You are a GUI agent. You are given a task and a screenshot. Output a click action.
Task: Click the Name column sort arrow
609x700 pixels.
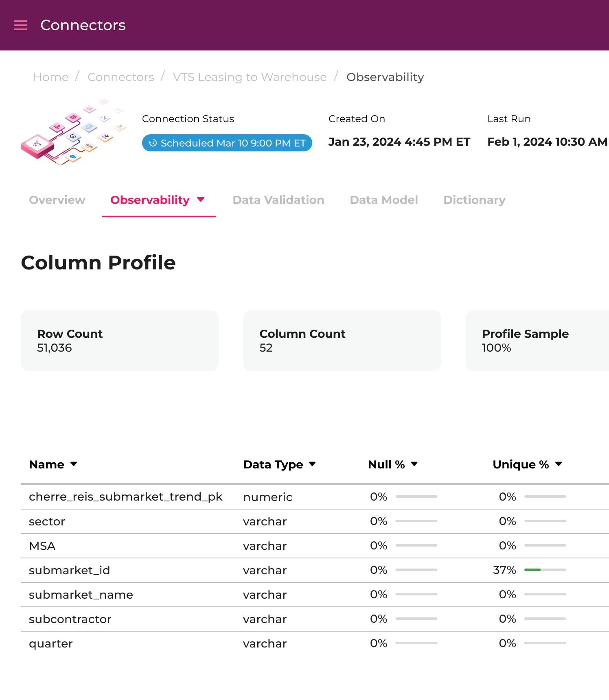point(74,464)
